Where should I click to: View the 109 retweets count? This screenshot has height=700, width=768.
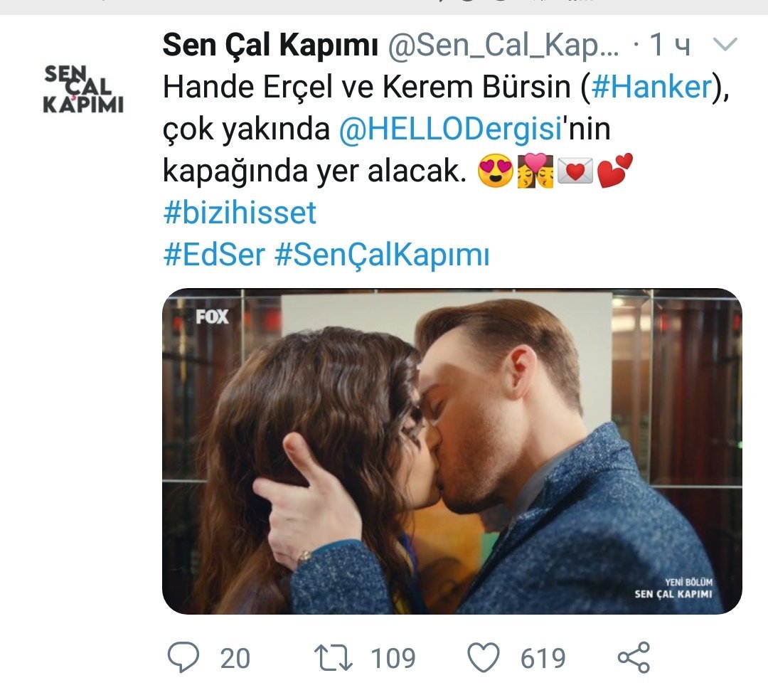coord(393,658)
